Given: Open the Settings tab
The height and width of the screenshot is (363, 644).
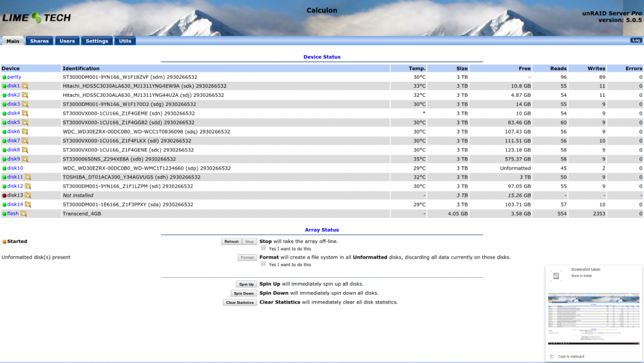Looking at the screenshot, I should (97, 41).
